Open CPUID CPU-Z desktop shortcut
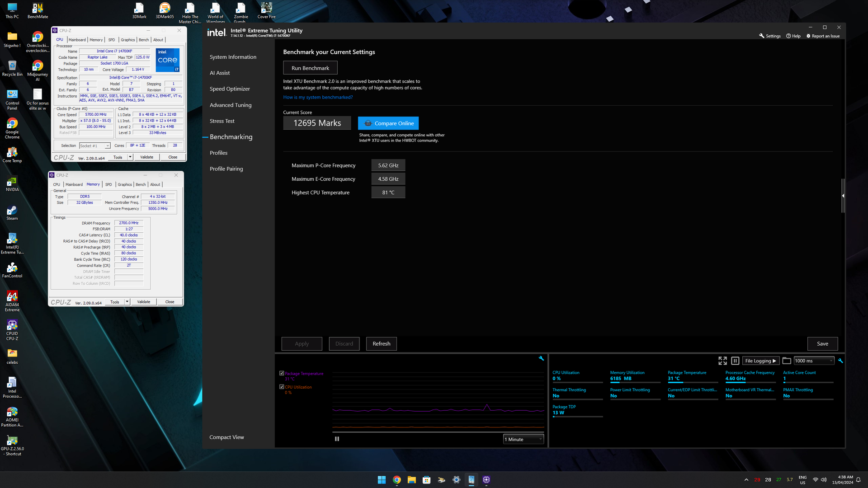868x488 pixels. pyautogui.click(x=12, y=330)
